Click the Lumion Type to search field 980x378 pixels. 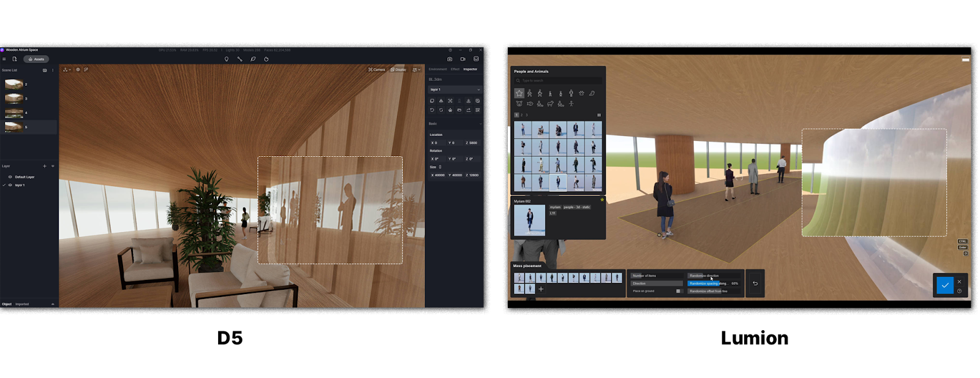pyautogui.click(x=557, y=80)
